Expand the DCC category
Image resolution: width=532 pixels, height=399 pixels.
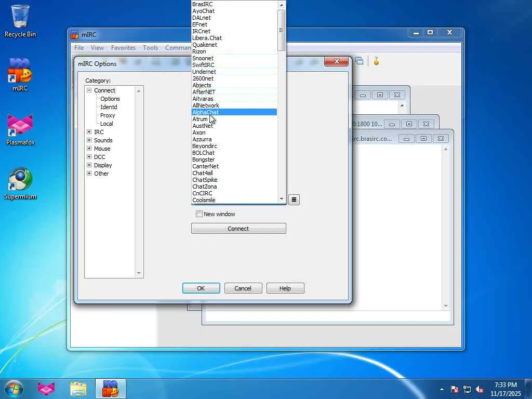pyautogui.click(x=89, y=157)
